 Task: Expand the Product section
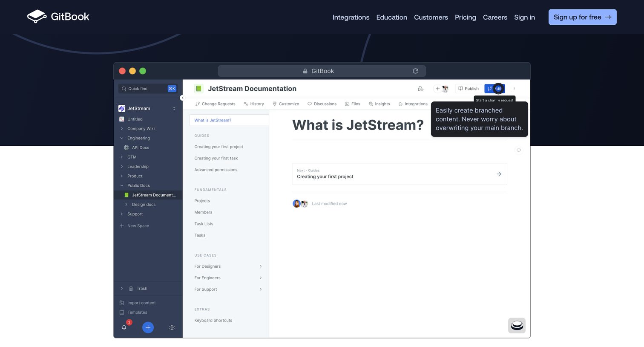122,176
